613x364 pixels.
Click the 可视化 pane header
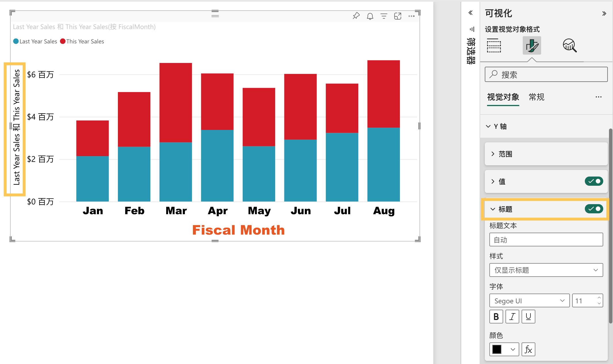pos(498,13)
